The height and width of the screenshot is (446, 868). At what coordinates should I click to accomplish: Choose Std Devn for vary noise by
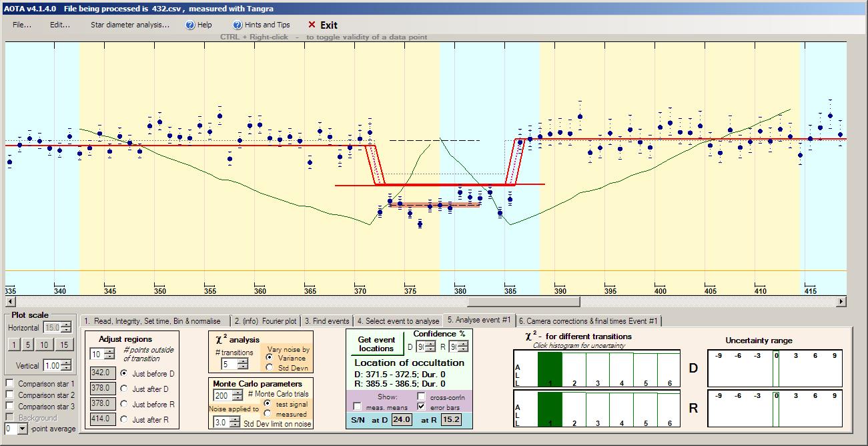(x=269, y=367)
